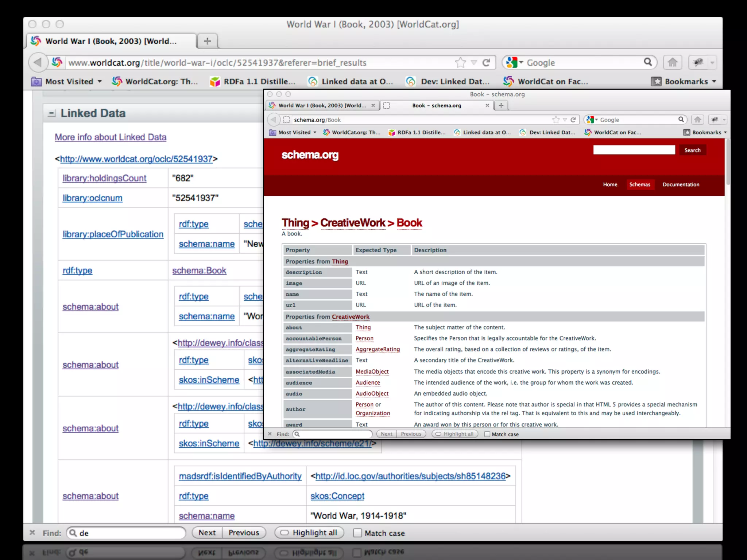Collapse the Linked Data section
747x560 pixels.
click(52, 113)
